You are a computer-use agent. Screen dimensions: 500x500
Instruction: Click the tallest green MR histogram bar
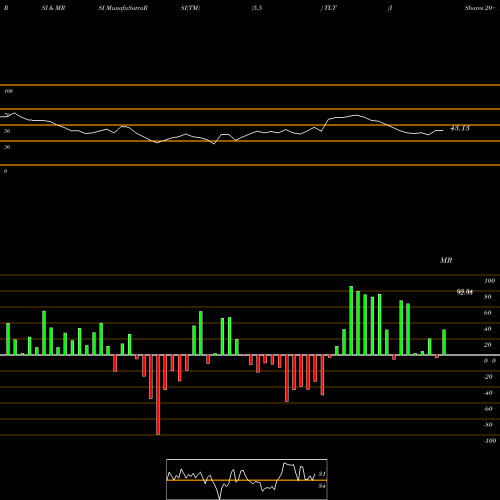pos(351,321)
